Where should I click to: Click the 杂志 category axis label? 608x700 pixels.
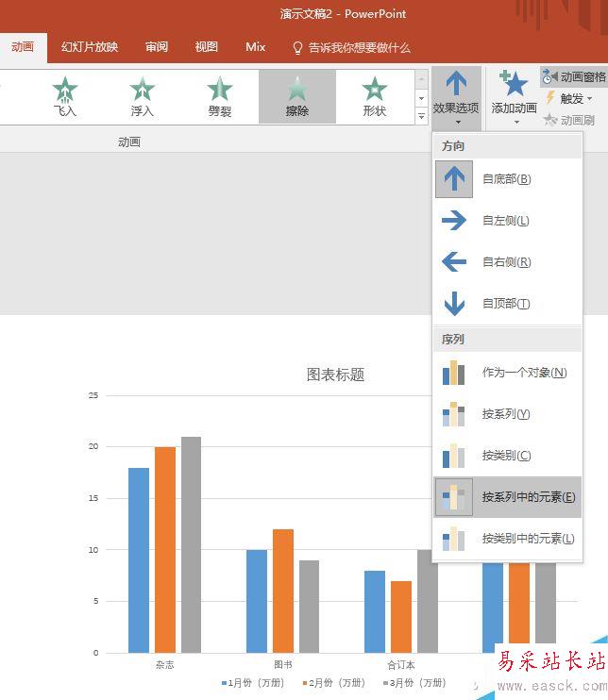click(165, 665)
